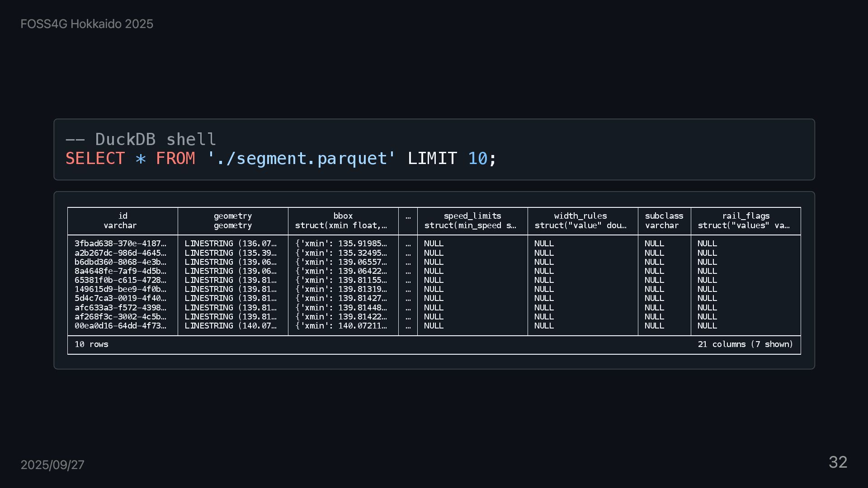This screenshot has width=868, height=488.
Task: Click the id value starting 00ea0d16
Action: coord(120,326)
